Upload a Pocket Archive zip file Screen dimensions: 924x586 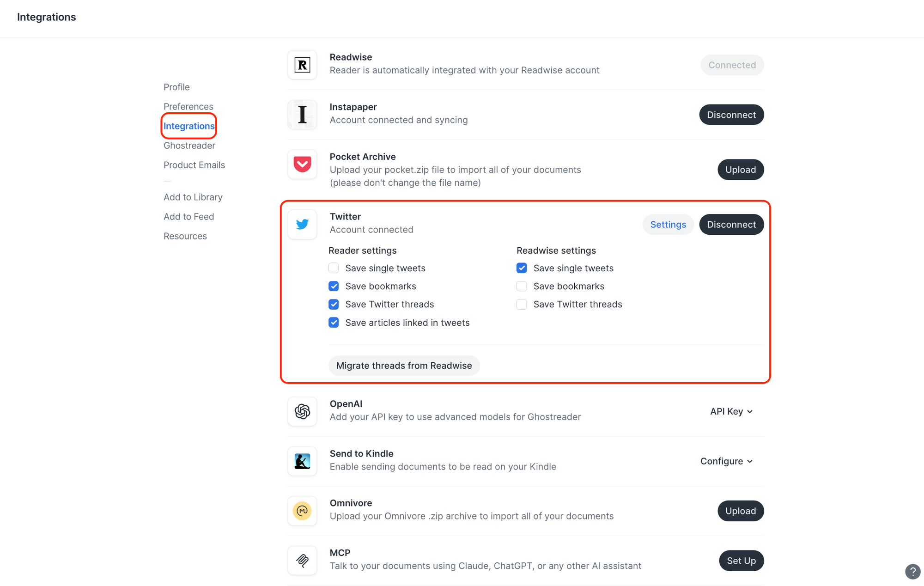point(741,170)
